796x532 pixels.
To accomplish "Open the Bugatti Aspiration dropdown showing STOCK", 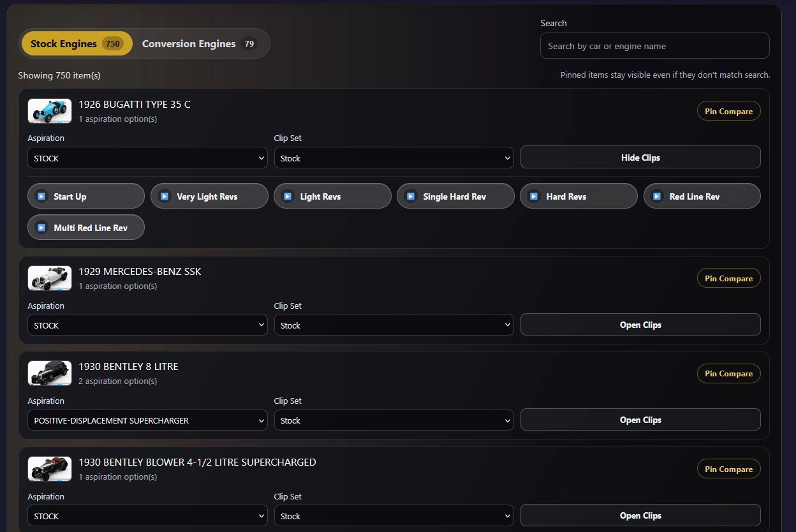I will tap(147, 158).
